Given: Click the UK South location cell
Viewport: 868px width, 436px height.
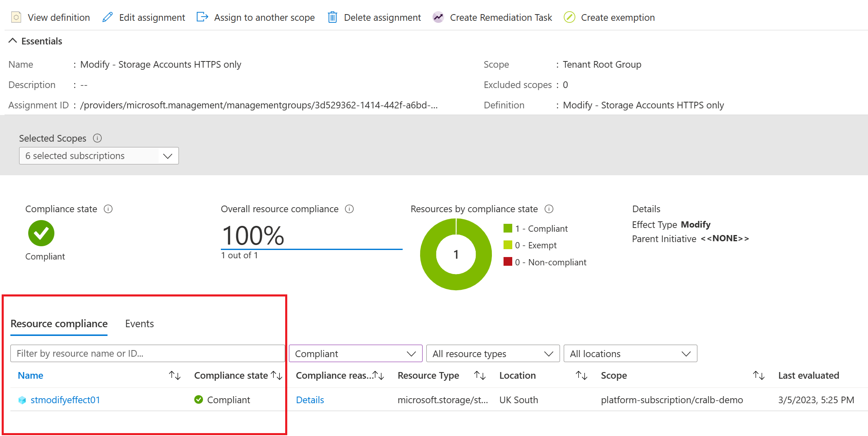Looking at the screenshot, I should [519, 400].
